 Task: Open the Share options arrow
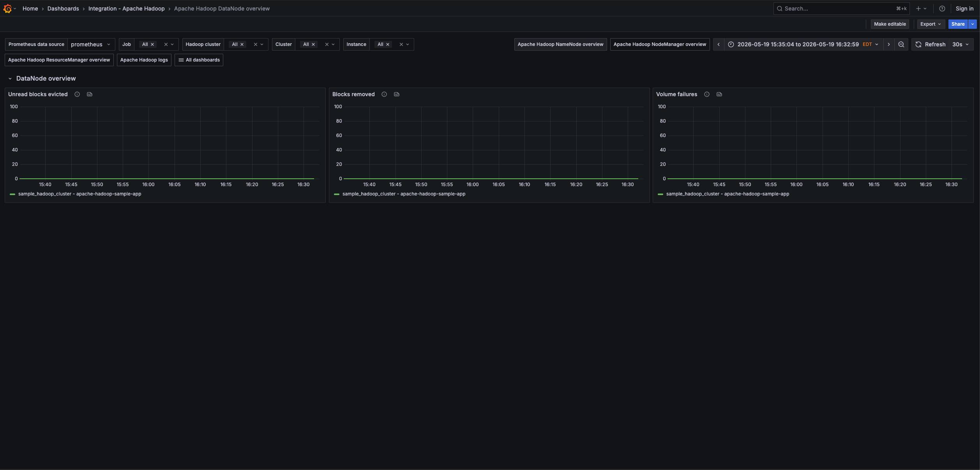click(973, 24)
